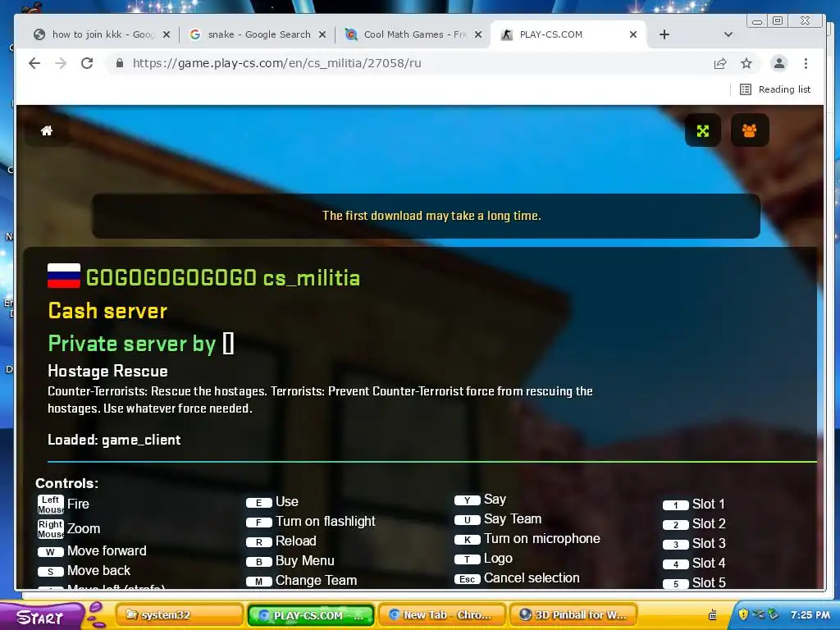Screen dimensions: 840x630
Task: Go back in browser history
Action: click(x=34, y=63)
